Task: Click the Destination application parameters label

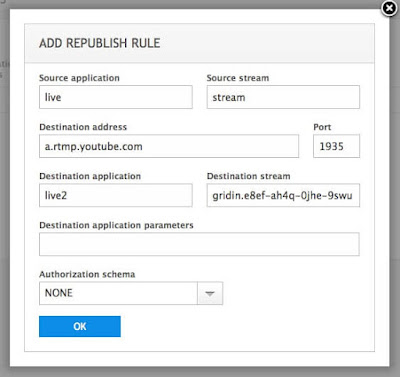Action: [x=116, y=225]
